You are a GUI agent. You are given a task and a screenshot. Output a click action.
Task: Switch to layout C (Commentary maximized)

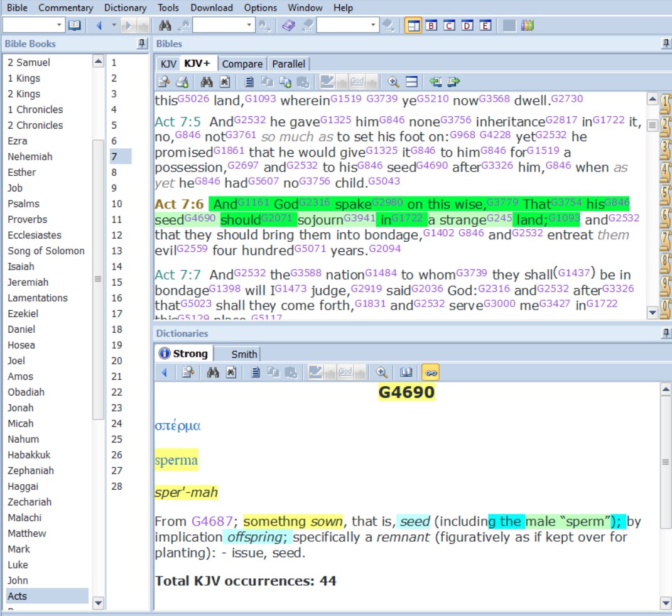(x=450, y=26)
